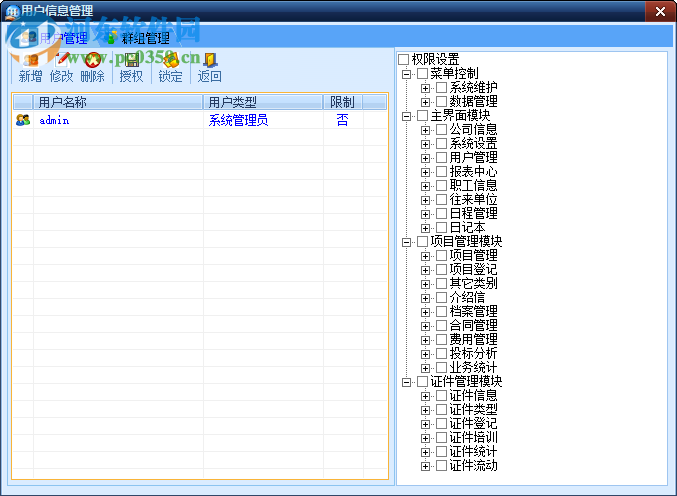Select the 介绍信 tree label
The height and width of the screenshot is (496, 677).
[467, 297]
